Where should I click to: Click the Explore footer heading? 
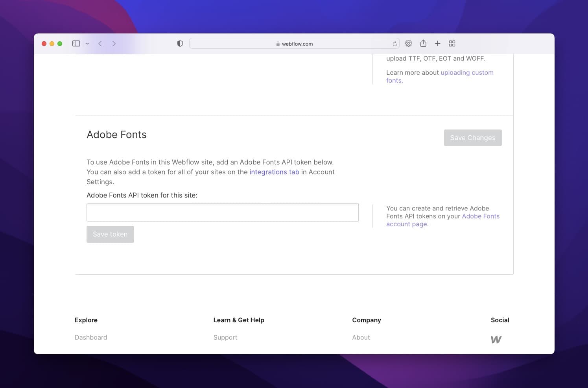click(86, 320)
